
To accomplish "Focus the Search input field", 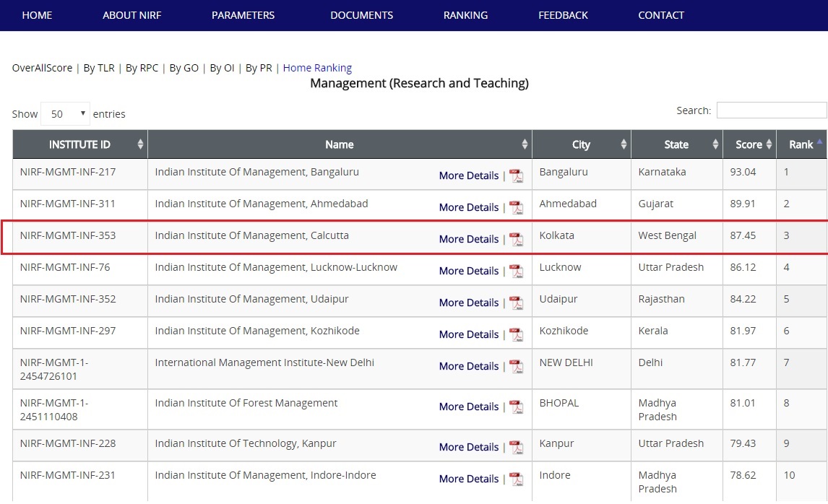I will tap(772, 110).
